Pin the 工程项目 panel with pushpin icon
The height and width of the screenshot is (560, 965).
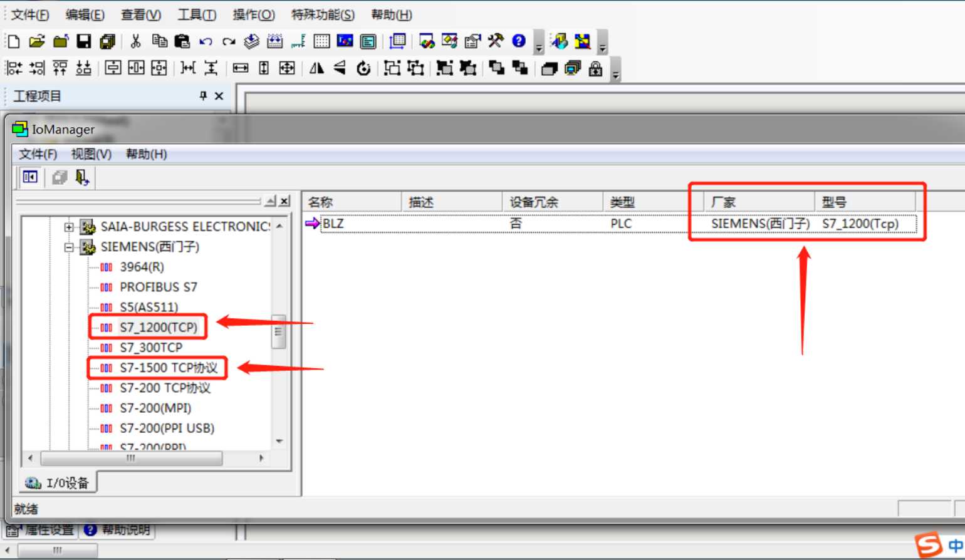pyautogui.click(x=203, y=95)
